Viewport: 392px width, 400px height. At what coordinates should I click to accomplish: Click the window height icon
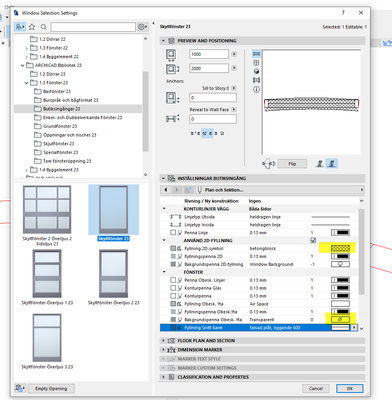pyautogui.click(x=172, y=69)
